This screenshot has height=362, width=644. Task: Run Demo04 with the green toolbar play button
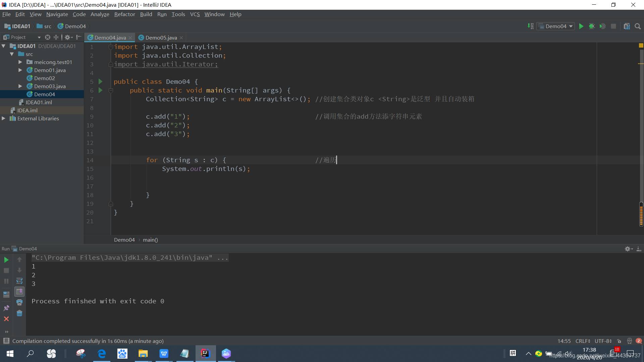[581, 26]
